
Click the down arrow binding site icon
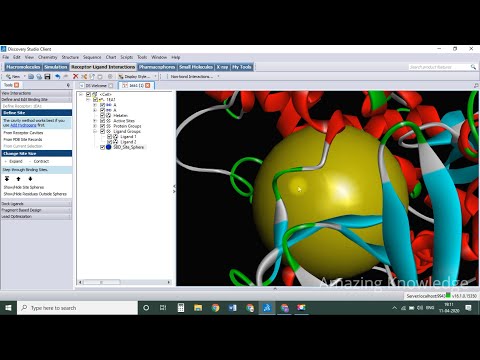(x=30, y=179)
